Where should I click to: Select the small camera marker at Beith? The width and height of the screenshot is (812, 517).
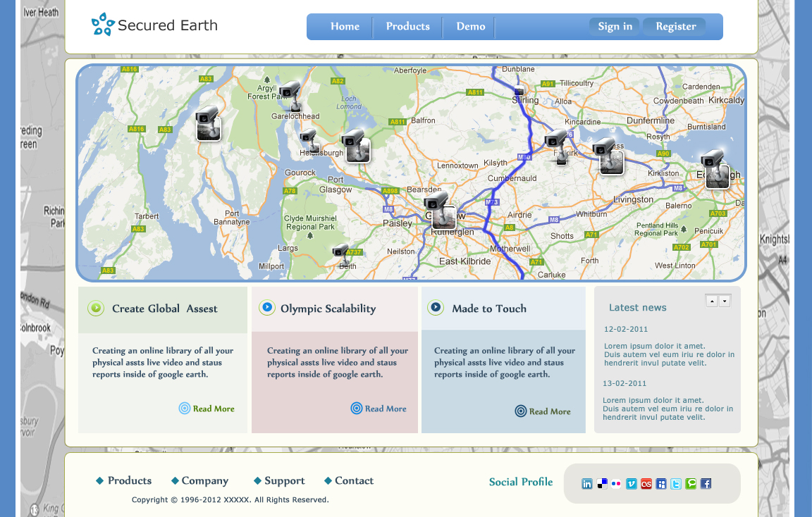341,254
